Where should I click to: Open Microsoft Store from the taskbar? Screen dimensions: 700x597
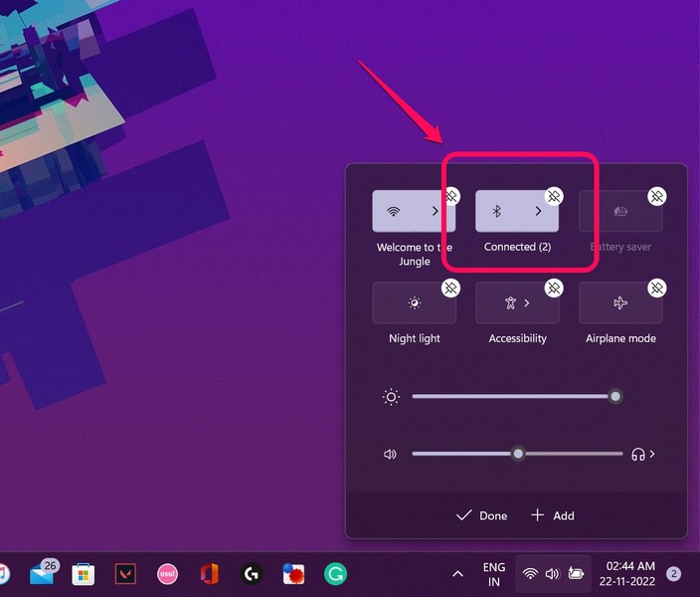(x=84, y=574)
